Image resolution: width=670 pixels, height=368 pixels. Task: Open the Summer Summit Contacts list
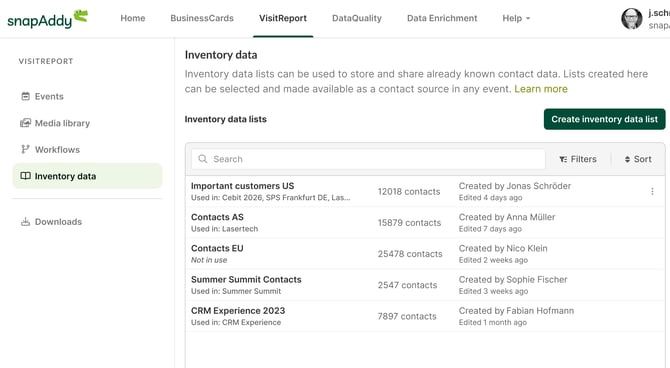[246, 280]
